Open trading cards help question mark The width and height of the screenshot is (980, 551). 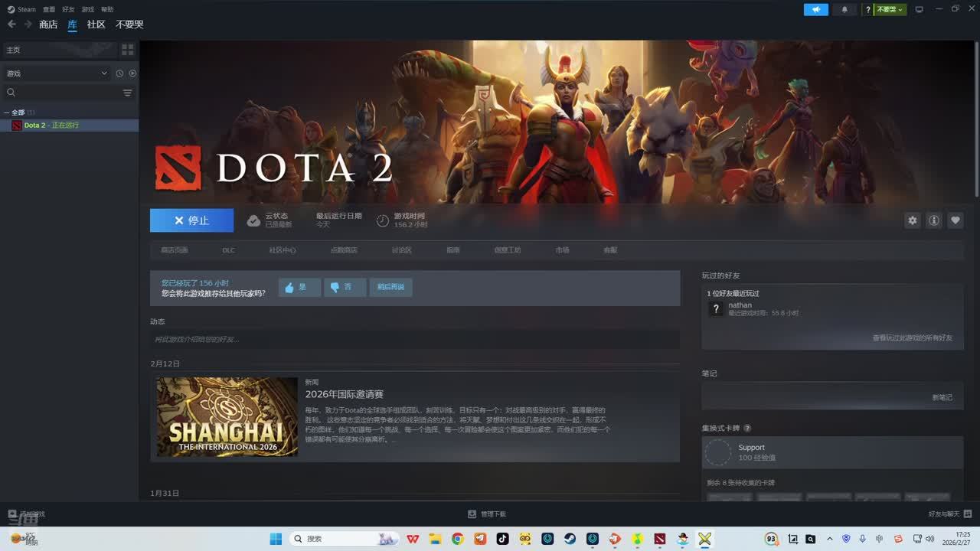pyautogui.click(x=747, y=429)
